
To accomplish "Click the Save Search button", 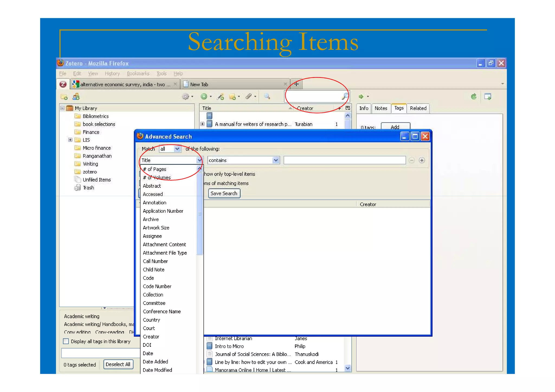I will [x=224, y=193].
